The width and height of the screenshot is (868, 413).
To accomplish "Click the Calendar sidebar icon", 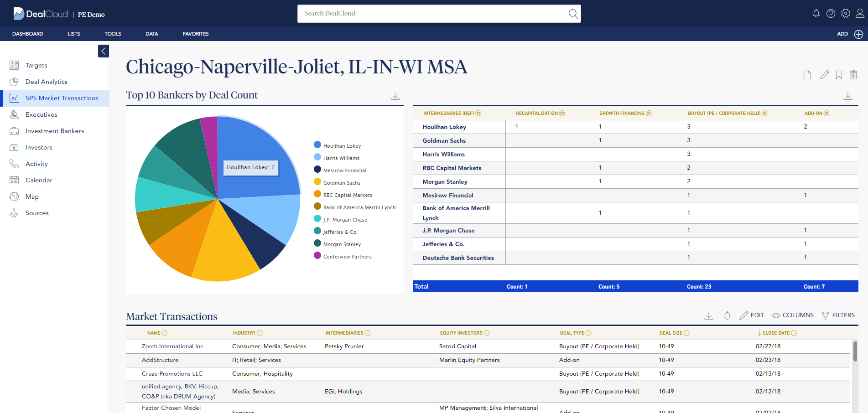I will tap(14, 180).
